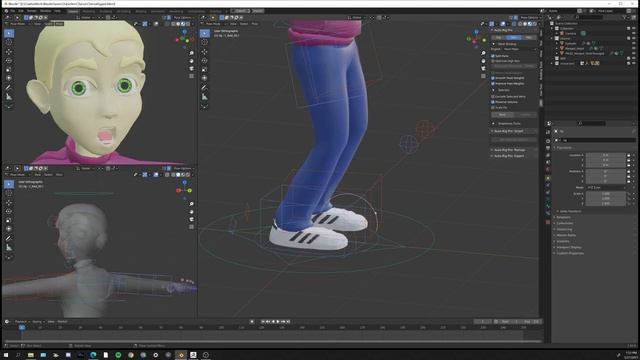
Task: Toggle camera view icon in the face viewport
Action: click(191, 69)
